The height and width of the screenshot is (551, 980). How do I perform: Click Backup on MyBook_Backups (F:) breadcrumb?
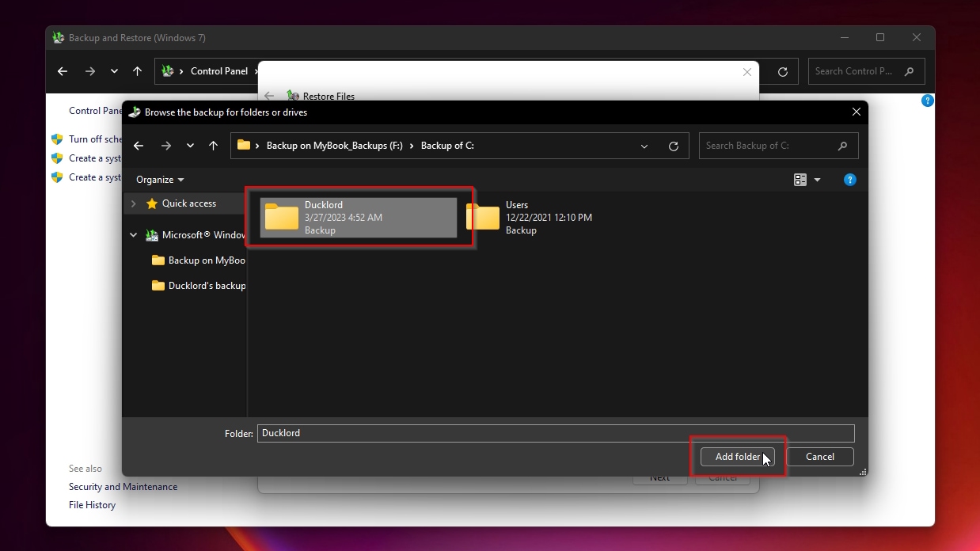(334, 146)
